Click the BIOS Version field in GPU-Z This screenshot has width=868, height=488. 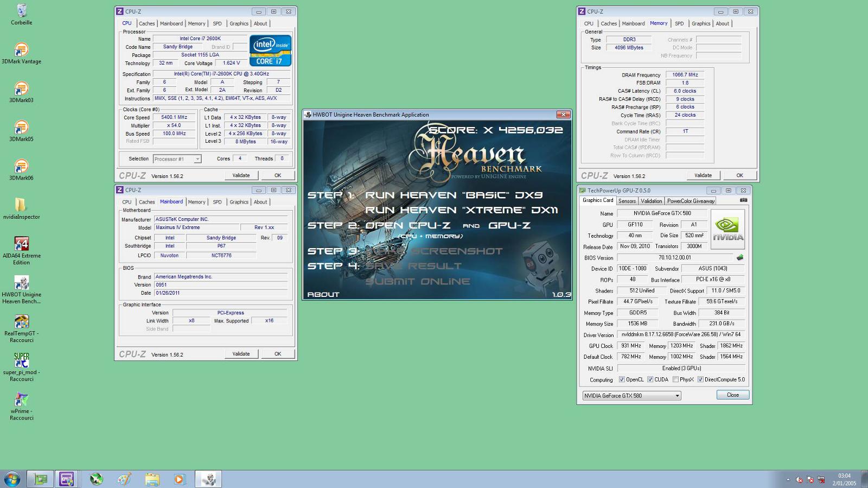click(675, 257)
